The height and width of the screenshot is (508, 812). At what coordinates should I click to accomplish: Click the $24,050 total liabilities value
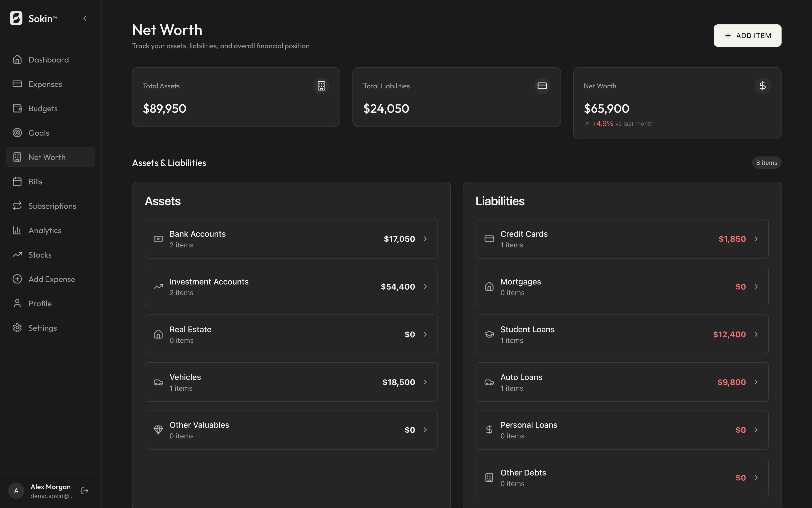(x=386, y=108)
